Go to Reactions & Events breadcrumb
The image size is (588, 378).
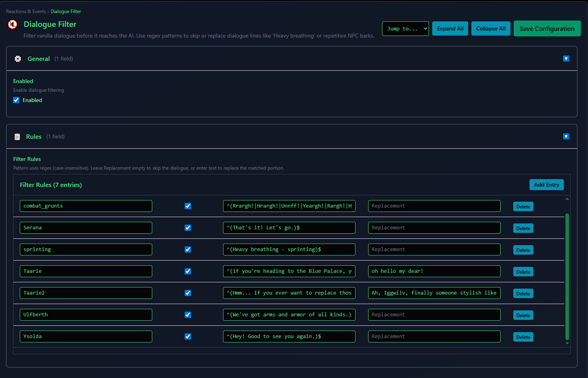[x=26, y=11]
